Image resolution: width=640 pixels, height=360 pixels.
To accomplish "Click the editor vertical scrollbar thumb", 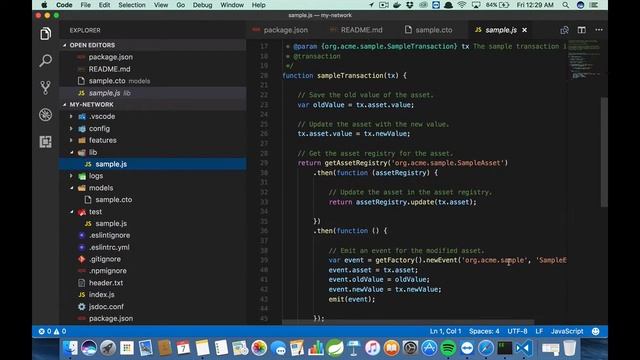I will (604, 152).
